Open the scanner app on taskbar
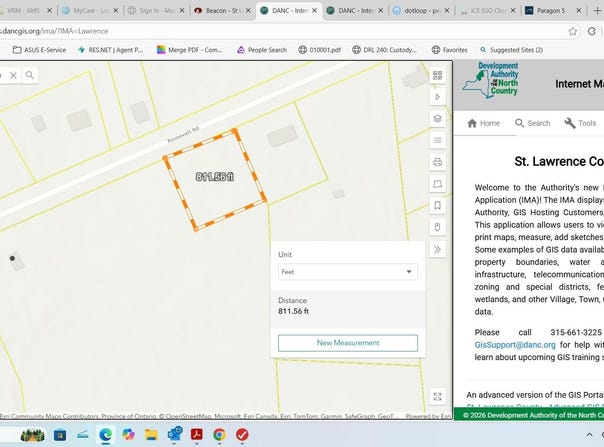This screenshot has height=447, width=604. point(82,435)
